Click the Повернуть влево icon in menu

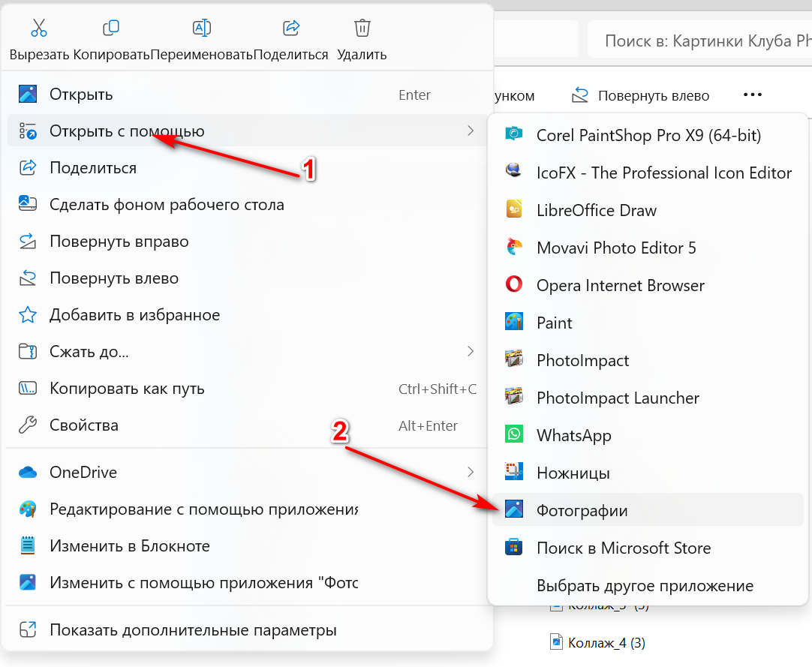[28, 278]
